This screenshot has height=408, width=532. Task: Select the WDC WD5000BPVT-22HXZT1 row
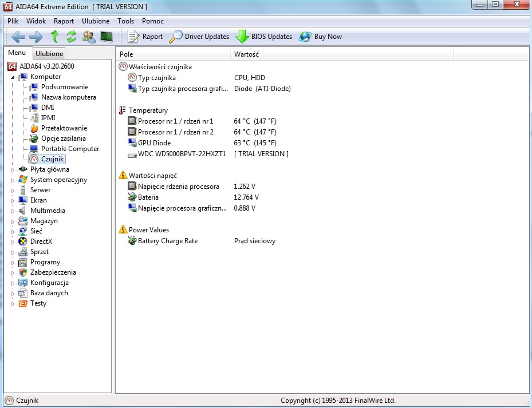(208, 153)
